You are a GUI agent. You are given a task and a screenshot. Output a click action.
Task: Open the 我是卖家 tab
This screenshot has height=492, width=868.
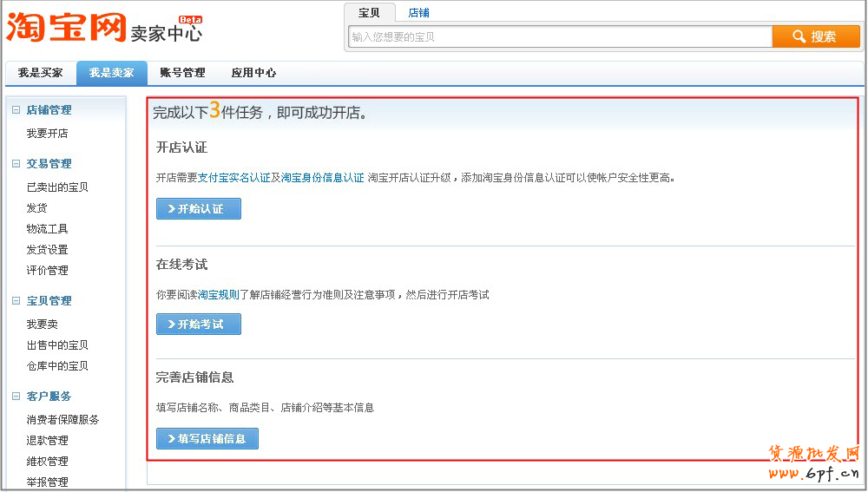112,73
